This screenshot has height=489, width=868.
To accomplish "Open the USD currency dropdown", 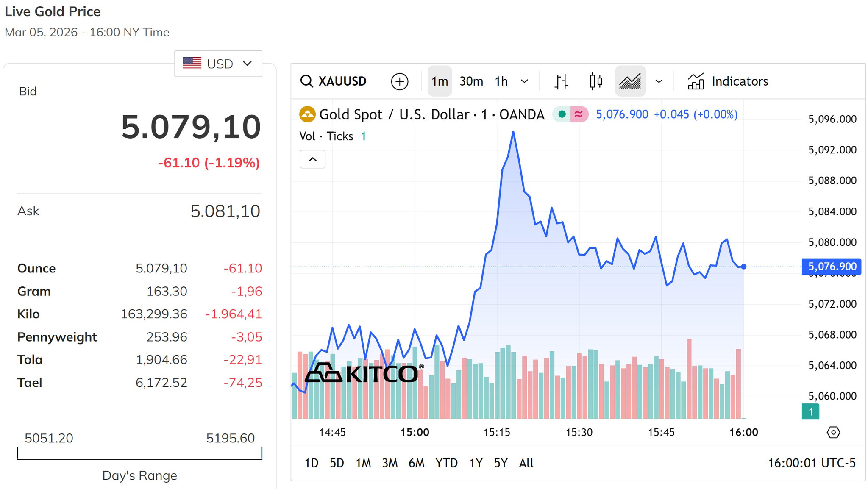I will pos(218,64).
